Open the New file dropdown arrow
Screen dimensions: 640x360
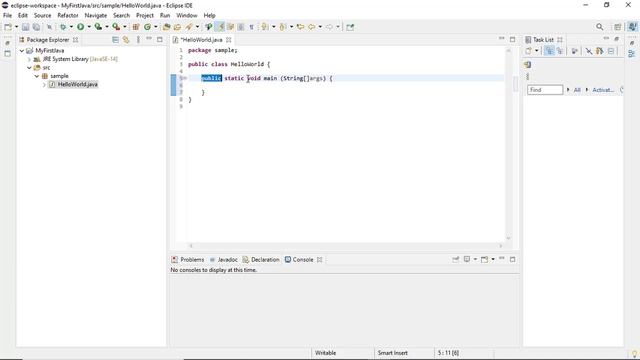pos(16,27)
